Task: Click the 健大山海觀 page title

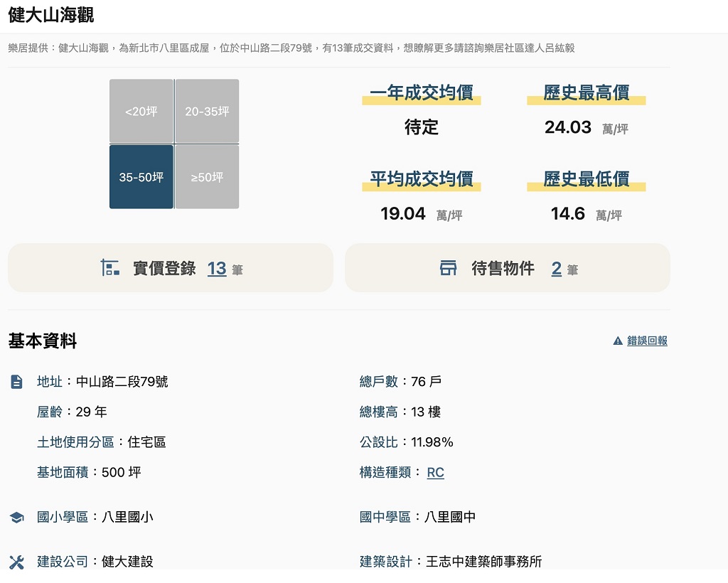Action: pyautogui.click(x=51, y=15)
